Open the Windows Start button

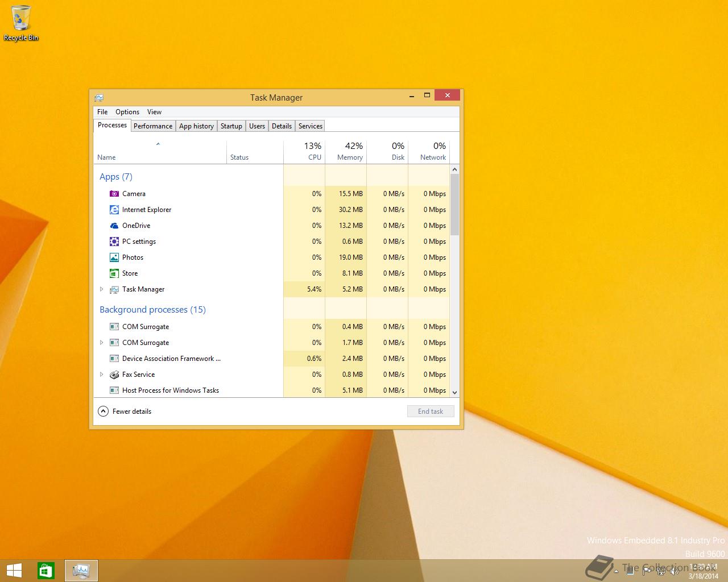[14, 571]
